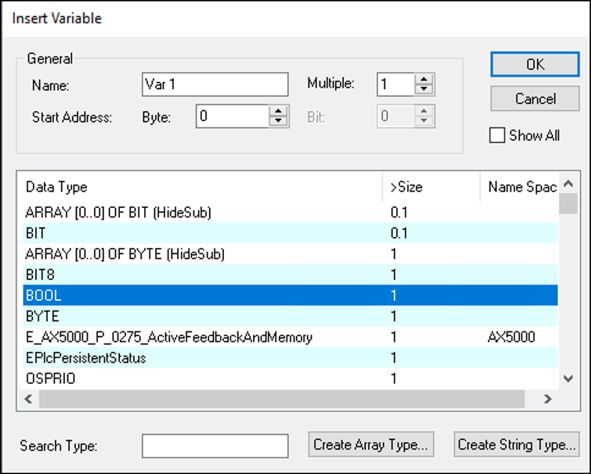Confirm the dialog with the OK button

pyautogui.click(x=535, y=64)
